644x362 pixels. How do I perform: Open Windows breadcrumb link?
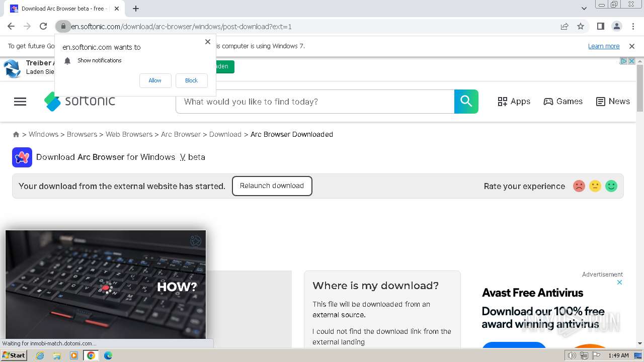click(43, 134)
